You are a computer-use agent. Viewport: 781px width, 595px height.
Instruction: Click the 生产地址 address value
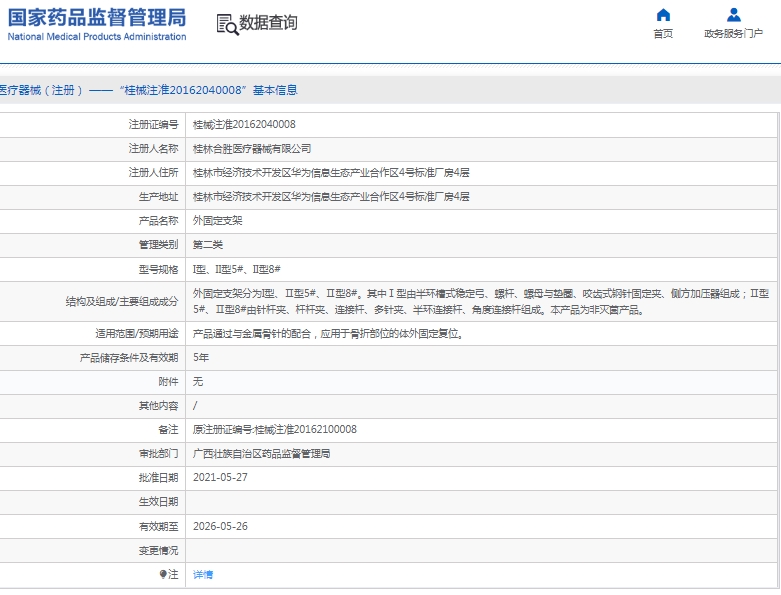tap(331, 197)
